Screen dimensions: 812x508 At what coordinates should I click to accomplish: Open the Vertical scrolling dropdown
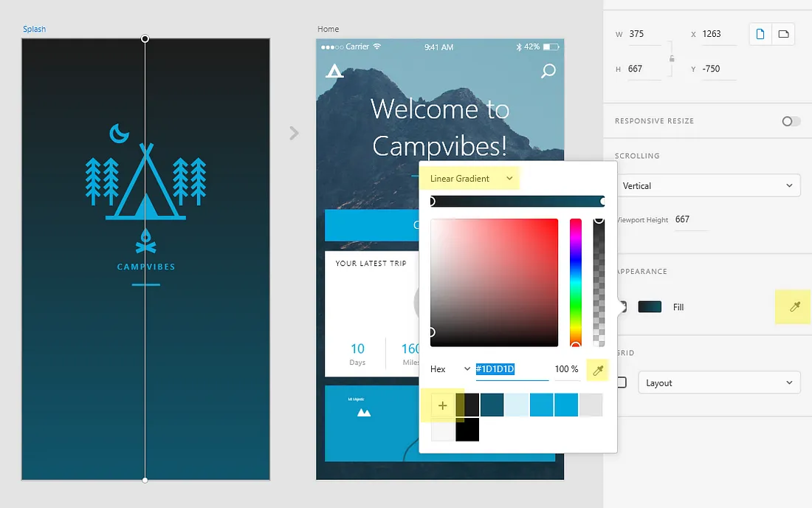coord(708,185)
